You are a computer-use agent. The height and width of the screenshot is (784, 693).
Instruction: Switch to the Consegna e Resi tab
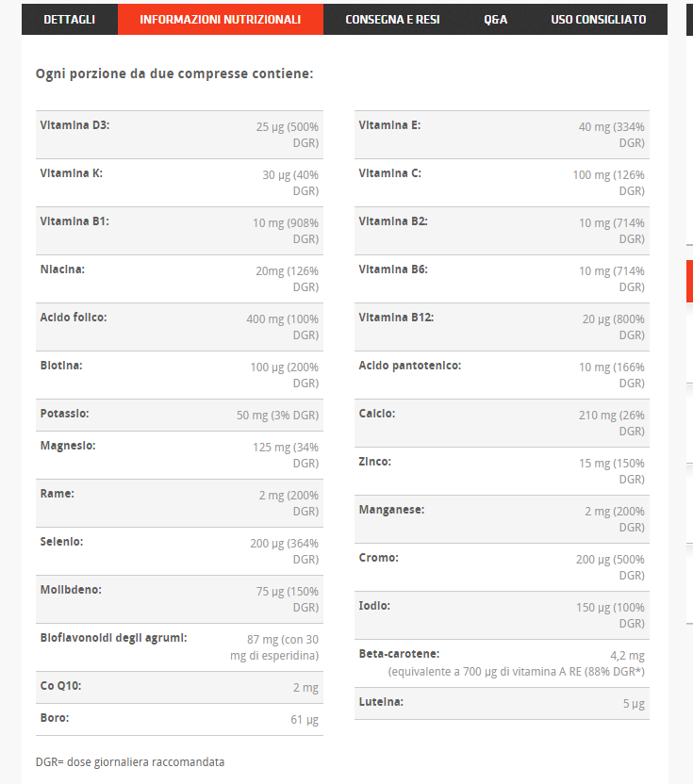coord(392,19)
